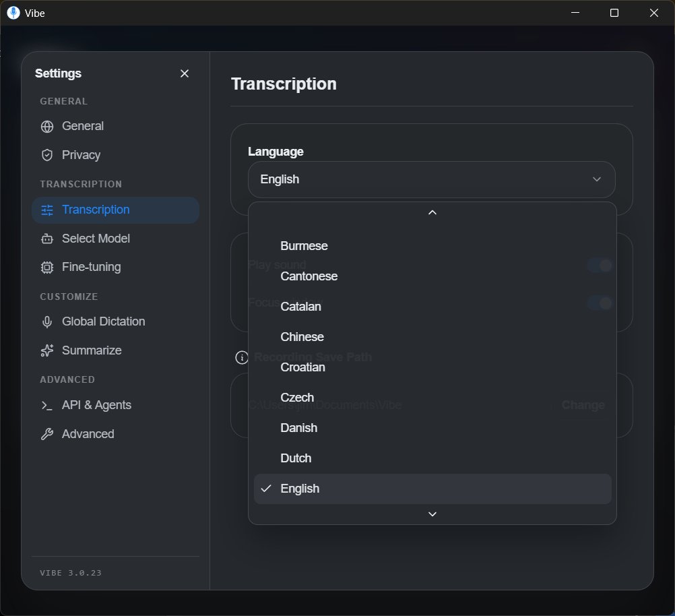This screenshot has width=675, height=616.
Task: Open the Advanced settings page
Action: (x=115, y=434)
